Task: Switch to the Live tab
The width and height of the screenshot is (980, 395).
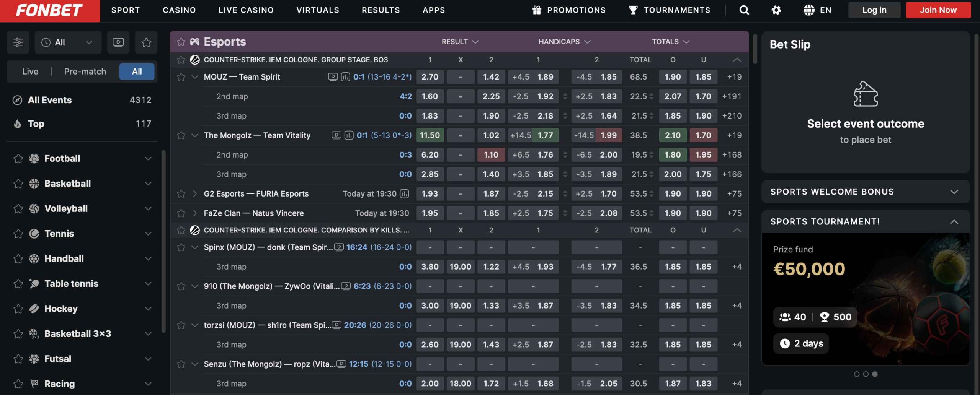Action: point(30,72)
